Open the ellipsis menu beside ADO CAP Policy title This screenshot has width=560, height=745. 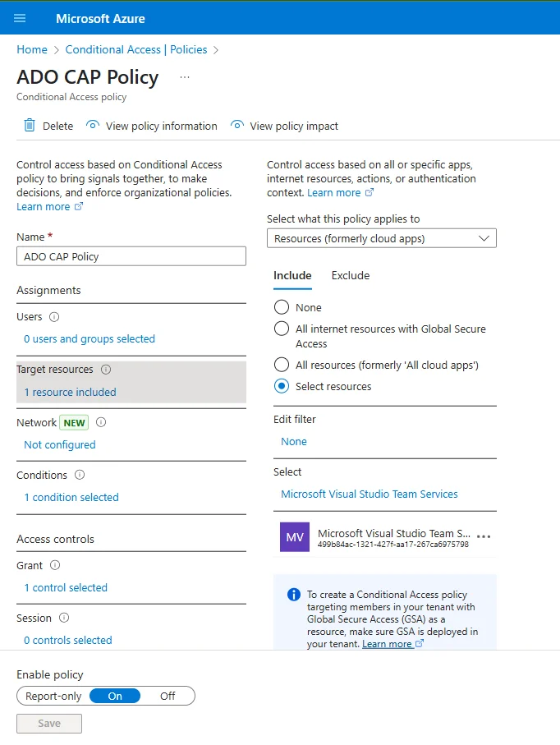[x=185, y=77]
